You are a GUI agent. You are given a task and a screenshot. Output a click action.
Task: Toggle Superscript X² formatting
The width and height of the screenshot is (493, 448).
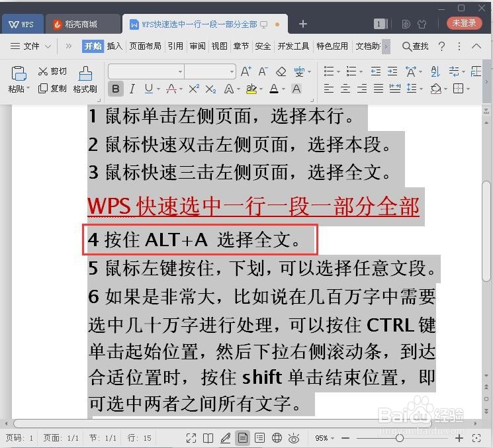tap(194, 89)
